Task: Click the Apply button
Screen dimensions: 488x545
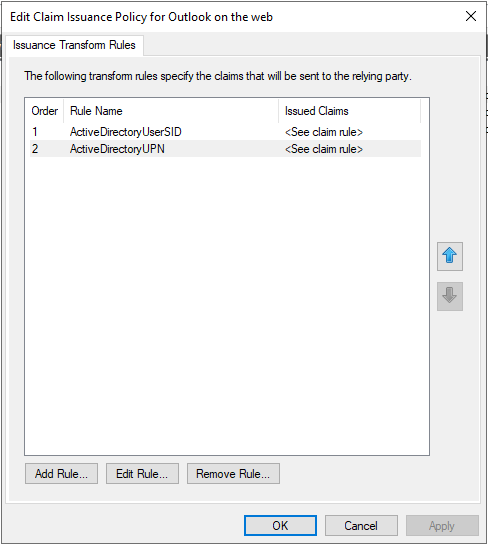Action: (442, 526)
